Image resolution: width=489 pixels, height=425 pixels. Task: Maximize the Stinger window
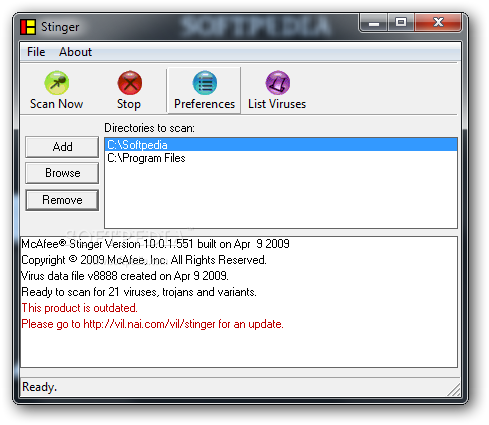[x=401, y=23]
